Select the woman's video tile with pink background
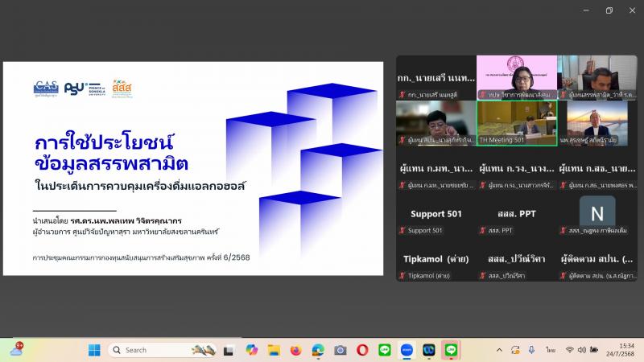 (517, 77)
